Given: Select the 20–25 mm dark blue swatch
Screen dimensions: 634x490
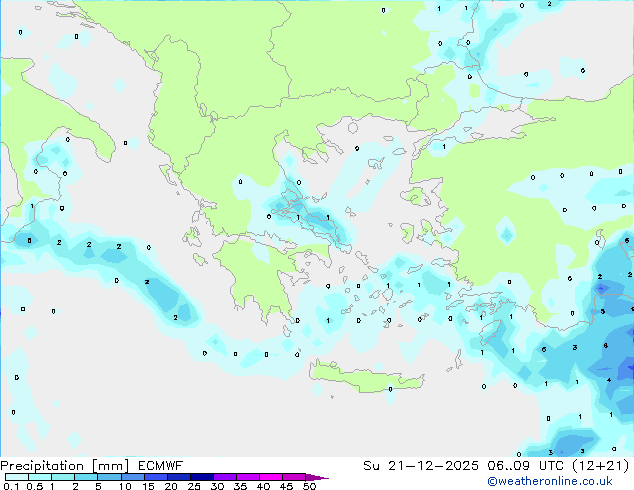Looking at the screenshot, I should 179,477.
